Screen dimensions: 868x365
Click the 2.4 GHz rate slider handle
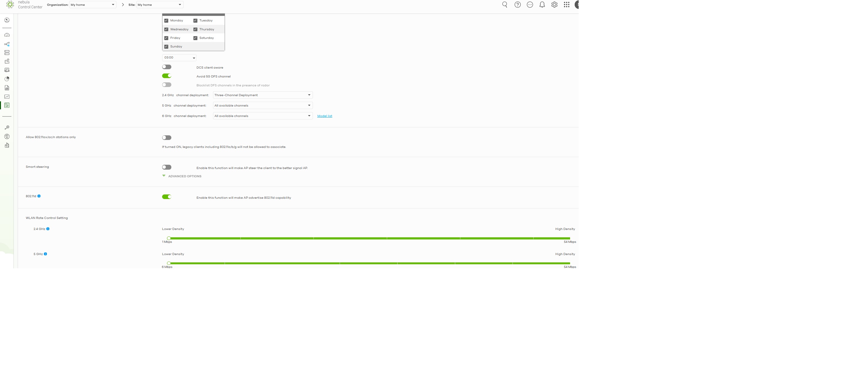tap(169, 239)
